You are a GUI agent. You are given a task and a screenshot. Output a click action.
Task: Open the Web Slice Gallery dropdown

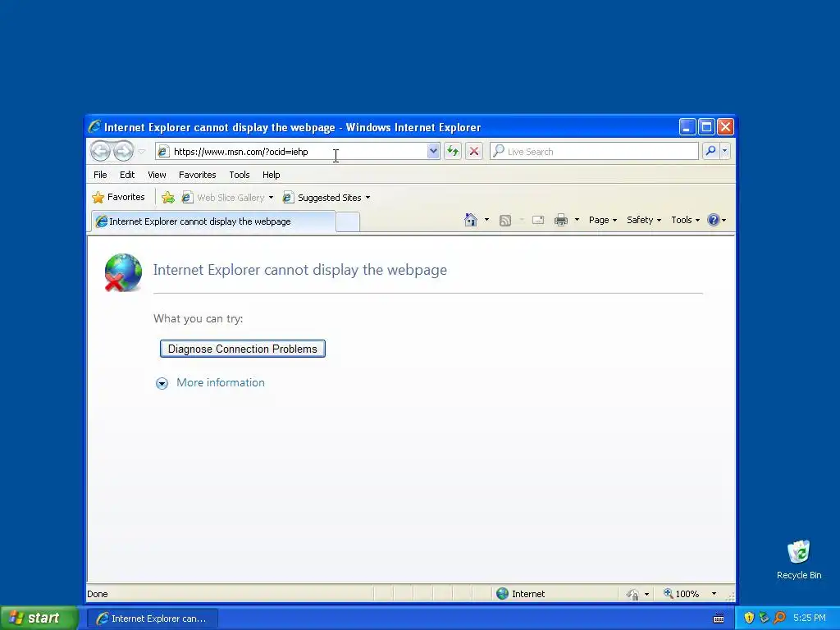click(228, 198)
